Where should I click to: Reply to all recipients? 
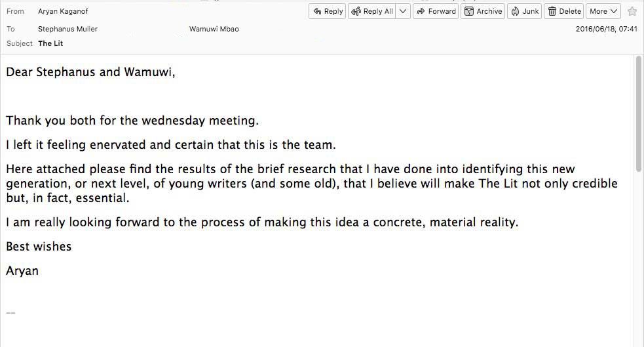click(x=372, y=11)
